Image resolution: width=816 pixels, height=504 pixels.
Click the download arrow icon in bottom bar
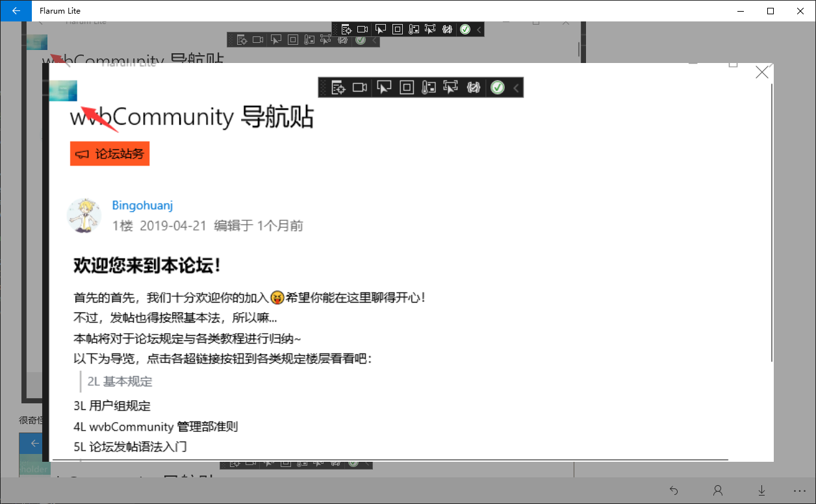[761, 490]
